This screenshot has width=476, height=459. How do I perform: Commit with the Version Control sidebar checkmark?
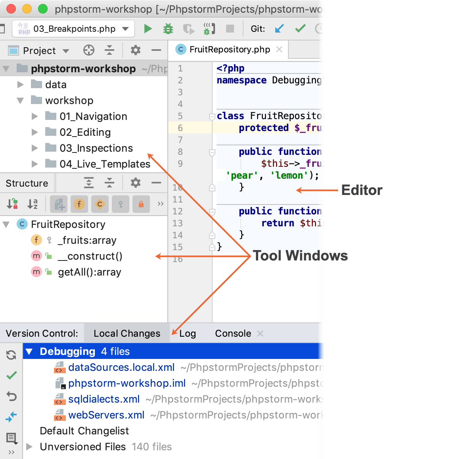[12, 375]
